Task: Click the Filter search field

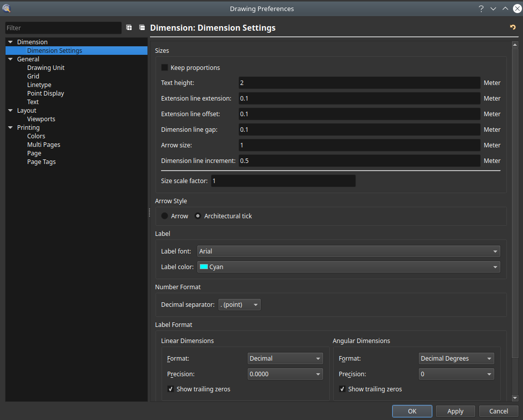Action: [63, 28]
